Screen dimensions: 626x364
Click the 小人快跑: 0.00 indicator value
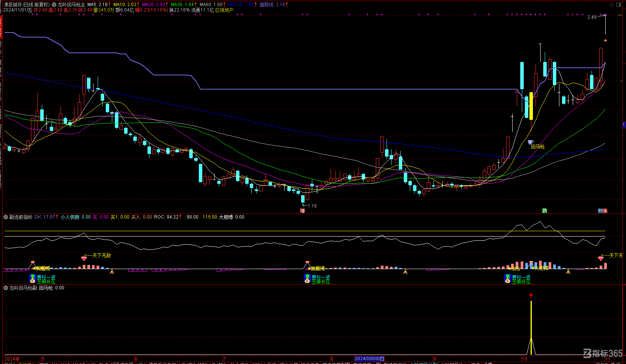pyautogui.click(x=76, y=217)
